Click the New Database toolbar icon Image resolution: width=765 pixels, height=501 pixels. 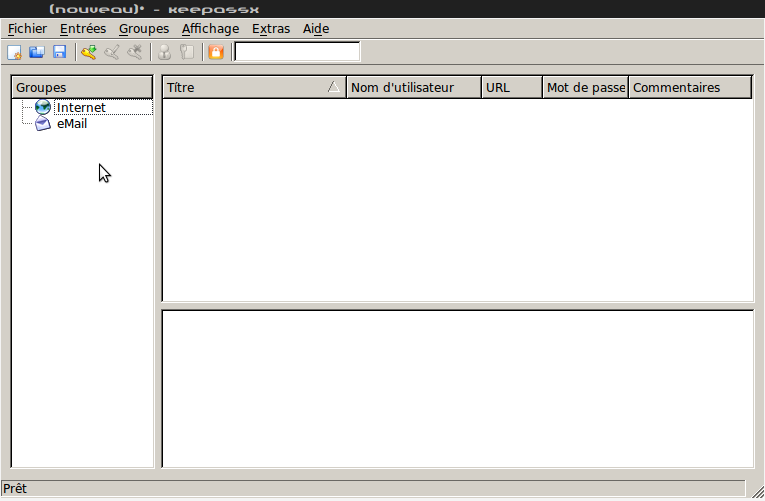click(x=14, y=52)
